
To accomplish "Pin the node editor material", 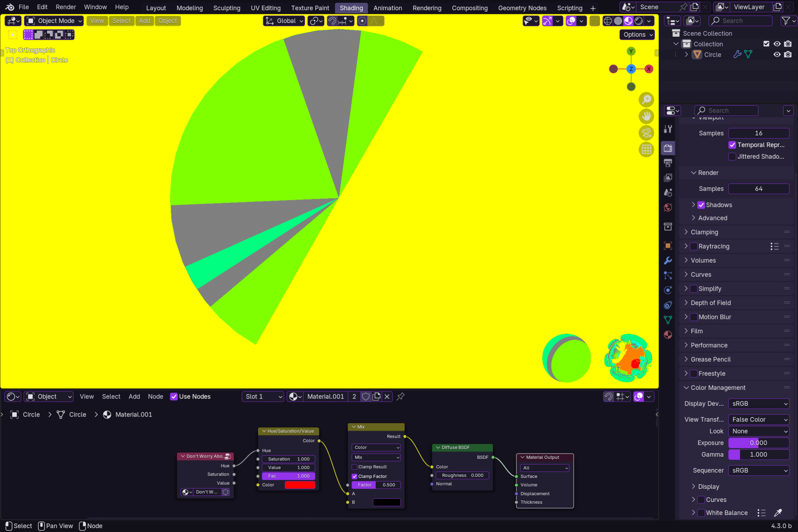I will click(400, 397).
